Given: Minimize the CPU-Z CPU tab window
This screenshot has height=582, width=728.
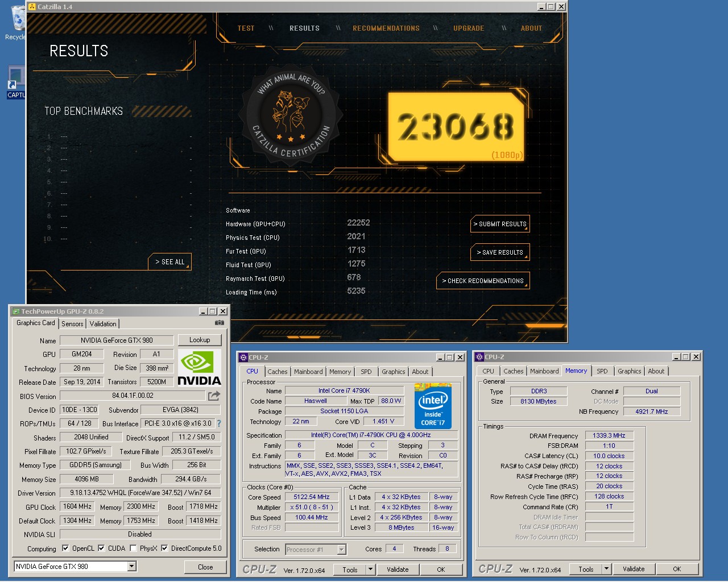Looking at the screenshot, I should 440,357.
